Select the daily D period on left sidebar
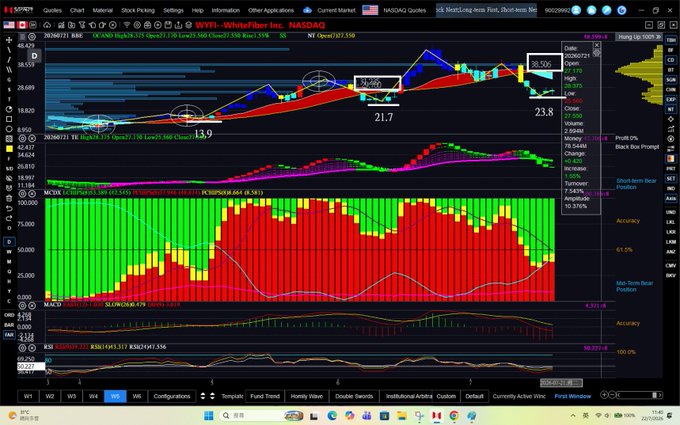Viewport: 680px width, 425px height. pos(9,242)
